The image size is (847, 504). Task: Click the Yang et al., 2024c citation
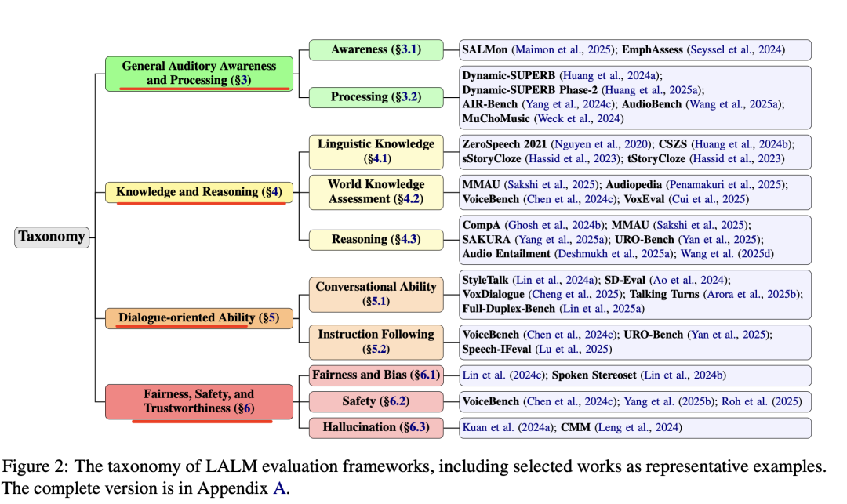(x=569, y=104)
